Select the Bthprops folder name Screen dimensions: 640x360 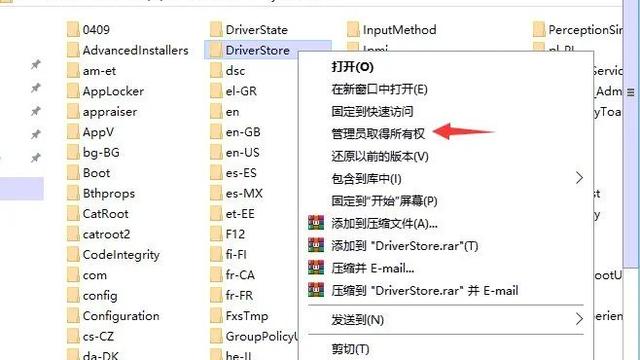pyautogui.click(x=109, y=193)
